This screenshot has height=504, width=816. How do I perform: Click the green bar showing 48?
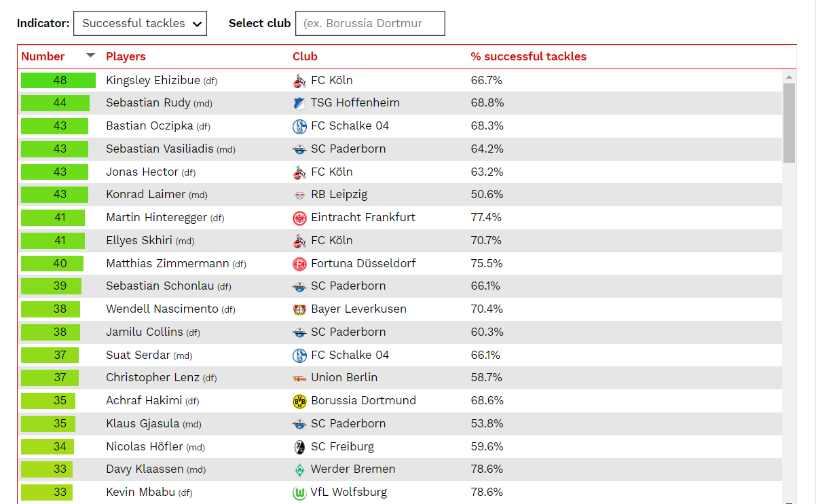(58, 80)
